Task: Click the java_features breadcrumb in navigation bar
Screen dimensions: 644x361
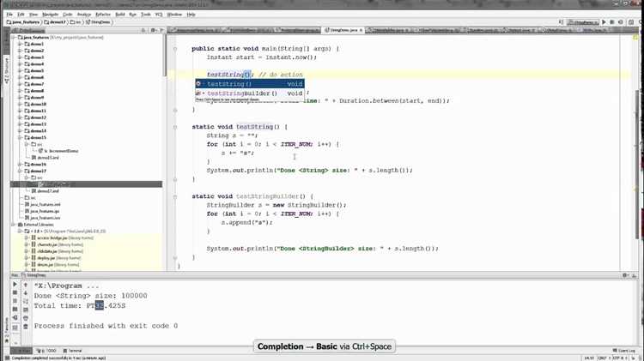Action: click(23, 21)
